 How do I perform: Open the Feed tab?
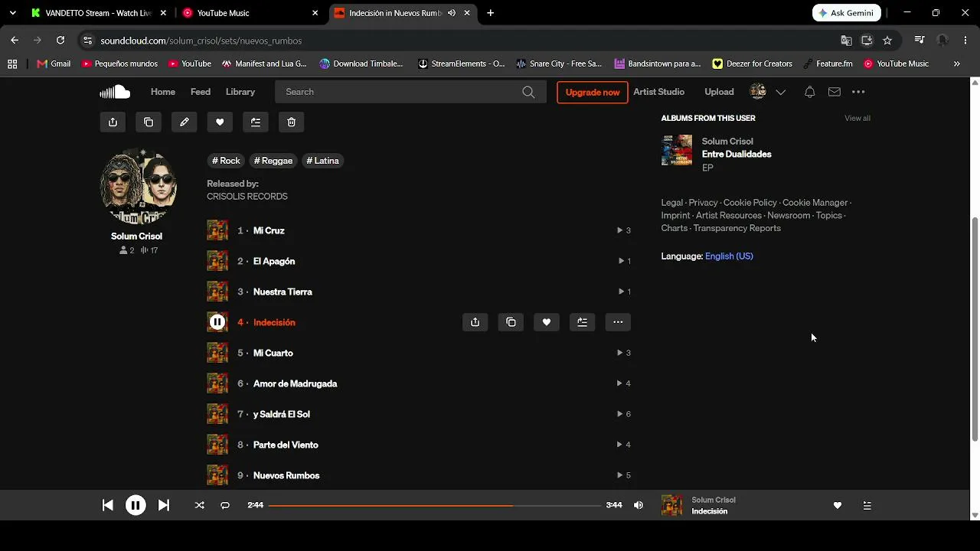click(x=201, y=92)
